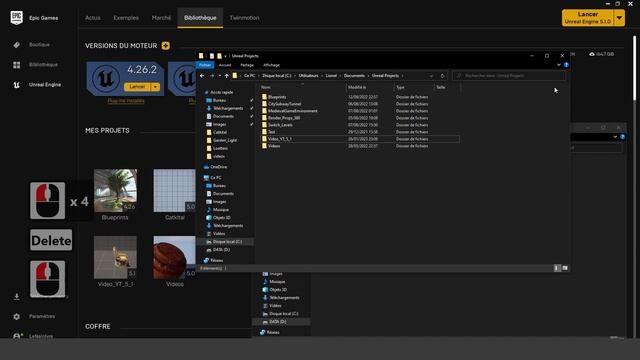The height and width of the screenshot is (360, 640).
Task: Go up one folder level in Explorer
Action: (227, 76)
